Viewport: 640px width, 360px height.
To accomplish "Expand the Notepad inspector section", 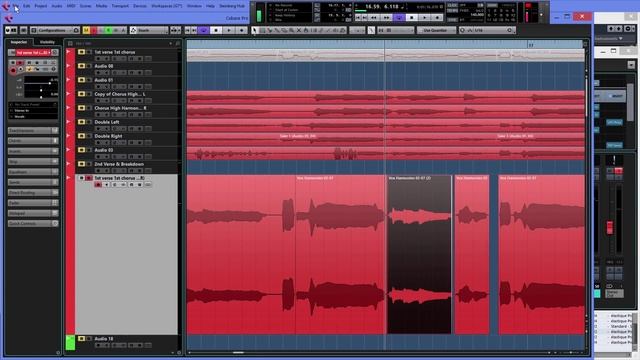I will click(x=33, y=213).
